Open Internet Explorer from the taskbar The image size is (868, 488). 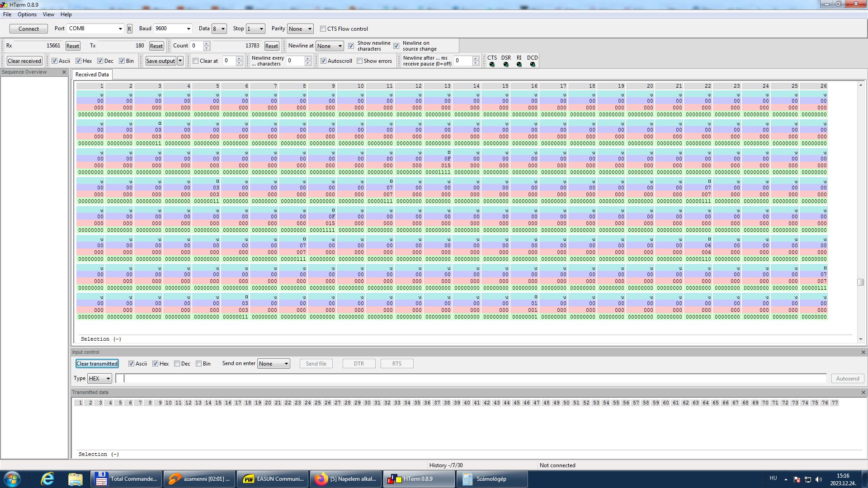(47, 479)
